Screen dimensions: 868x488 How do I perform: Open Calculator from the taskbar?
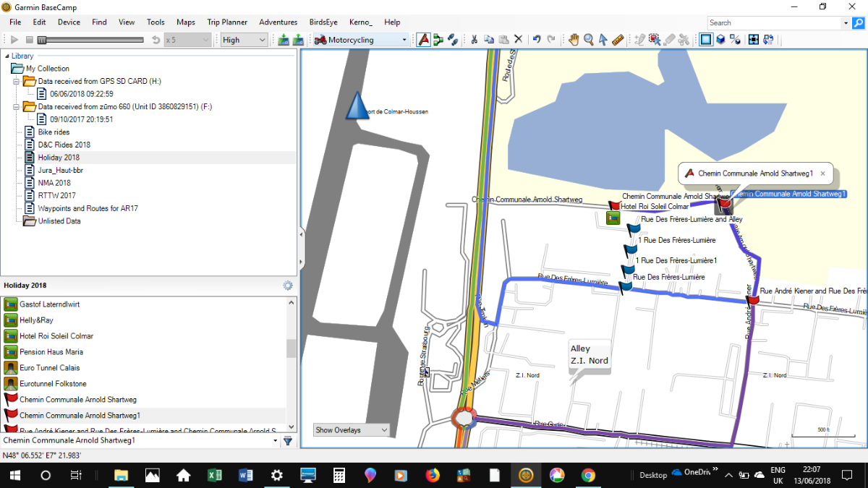pos(339,475)
